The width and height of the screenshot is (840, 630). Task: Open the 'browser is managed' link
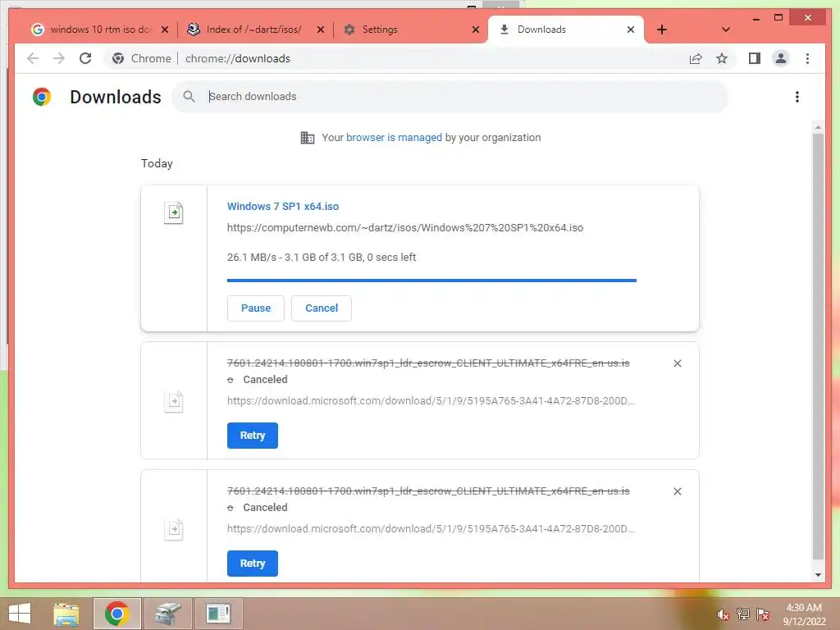(394, 138)
